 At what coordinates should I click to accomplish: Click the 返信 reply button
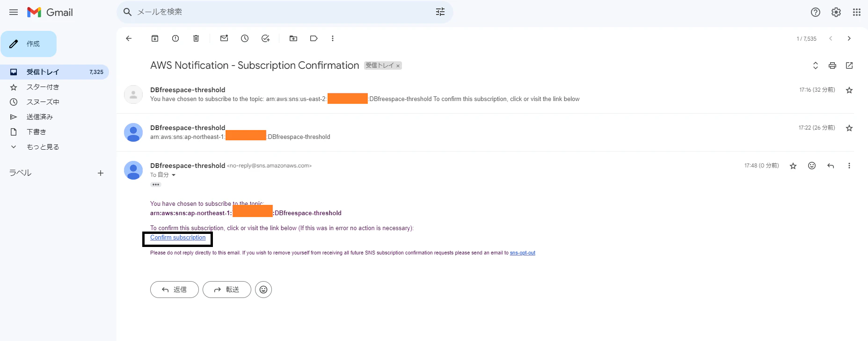coord(175,290)
